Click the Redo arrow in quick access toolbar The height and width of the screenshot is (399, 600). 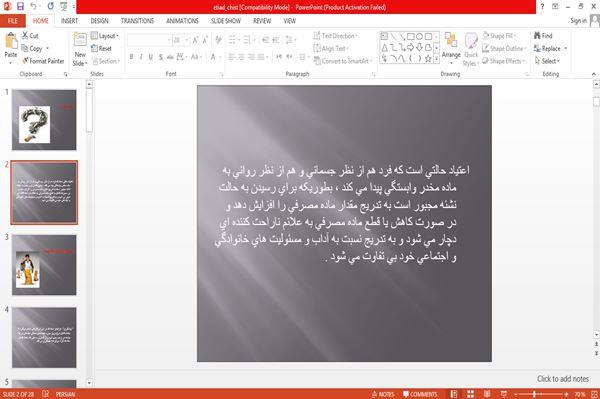[x=51, y=6]
